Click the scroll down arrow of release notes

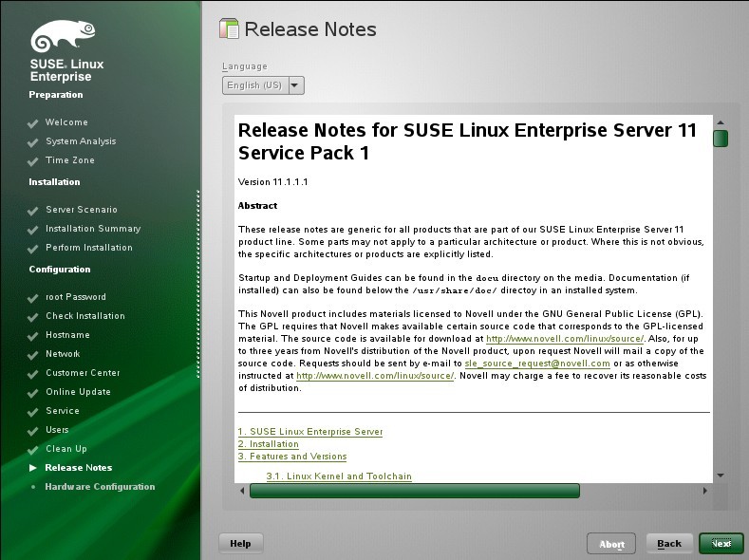721,476
